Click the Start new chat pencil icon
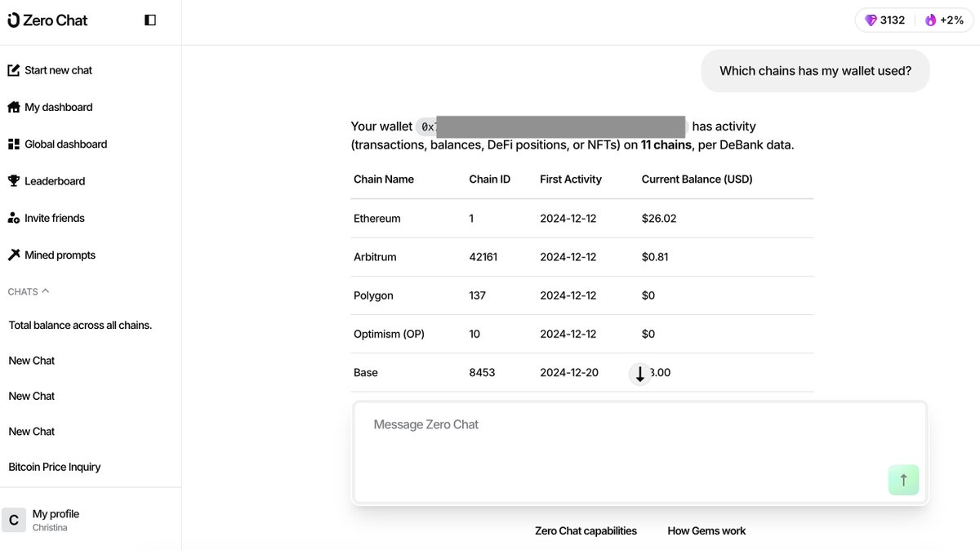Screen dimensions: 980x550 [14, 70]
